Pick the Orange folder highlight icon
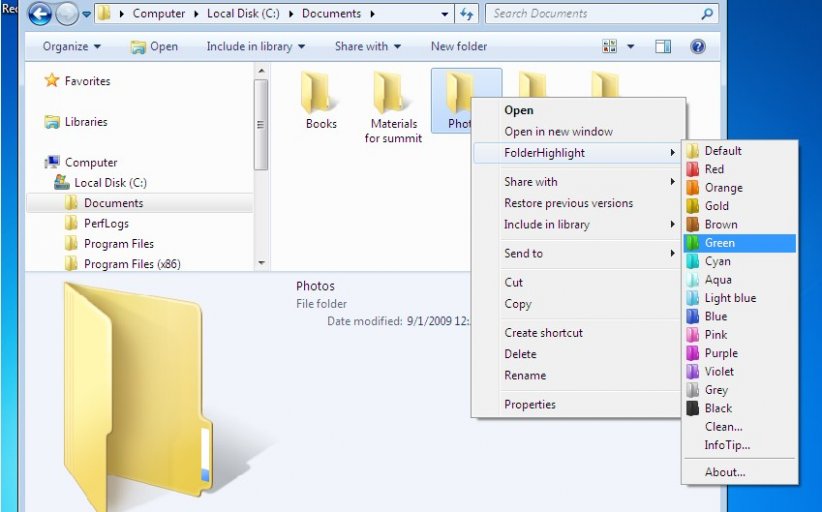Screen dimensions: 822x512 tap(693, 188)
